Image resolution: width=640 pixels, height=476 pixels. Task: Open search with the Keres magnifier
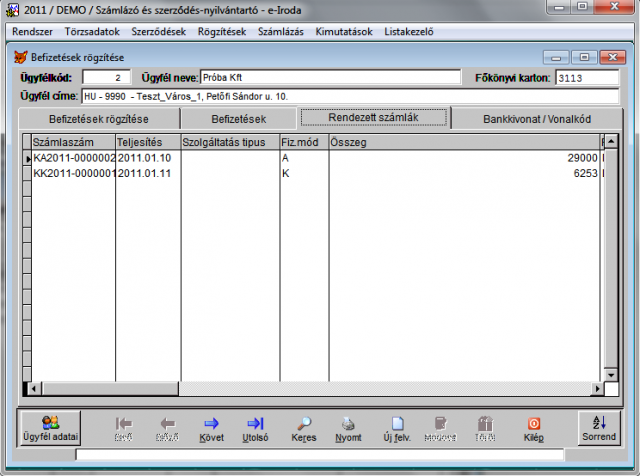point(306,428)
